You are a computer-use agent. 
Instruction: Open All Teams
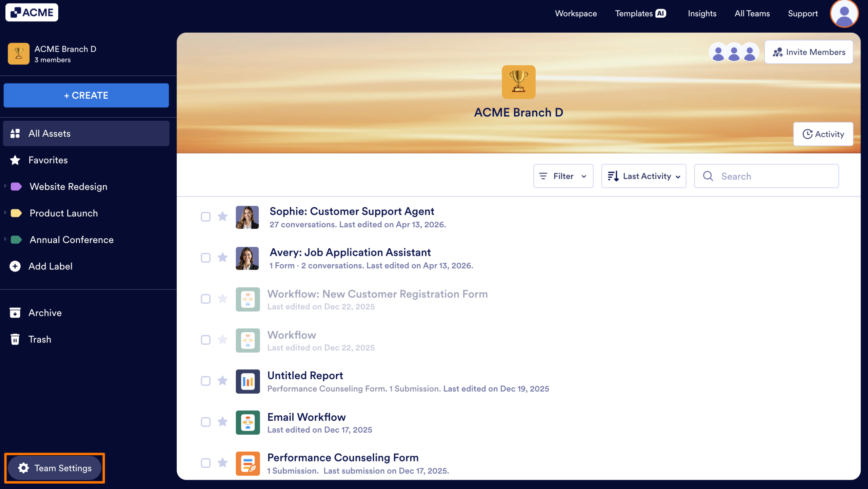tap(752, 14)
